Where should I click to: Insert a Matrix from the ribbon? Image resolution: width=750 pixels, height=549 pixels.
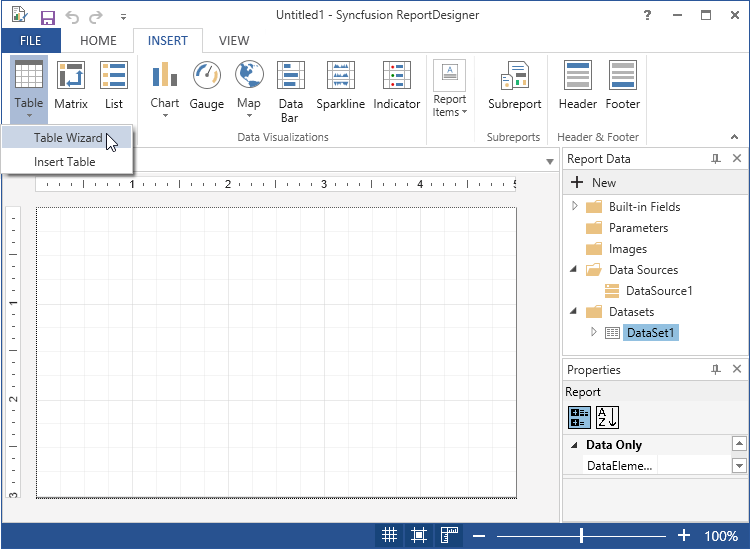point(71,85)
